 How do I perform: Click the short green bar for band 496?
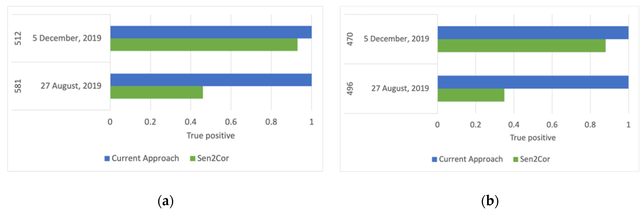(471, 95)
